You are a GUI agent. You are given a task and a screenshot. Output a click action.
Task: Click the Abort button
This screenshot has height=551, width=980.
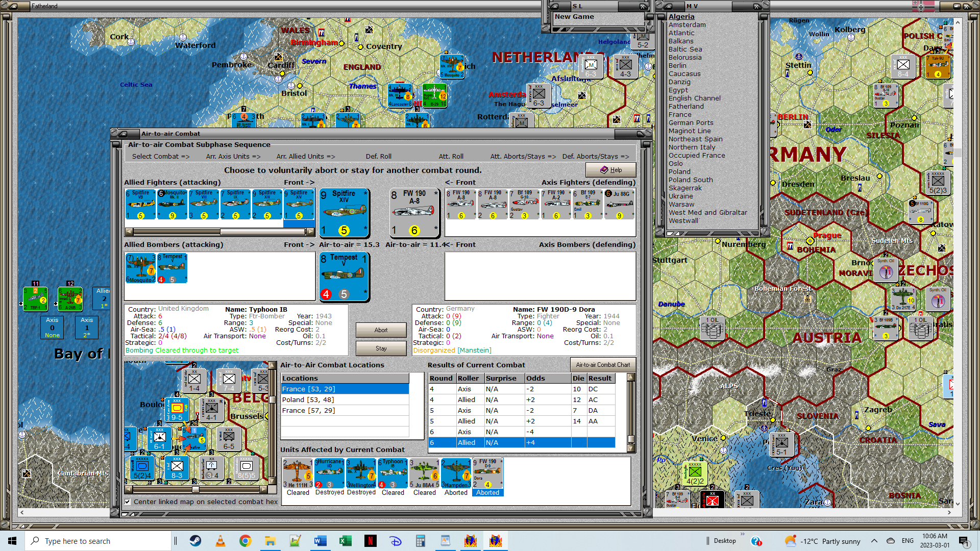(x=381, y=330)
